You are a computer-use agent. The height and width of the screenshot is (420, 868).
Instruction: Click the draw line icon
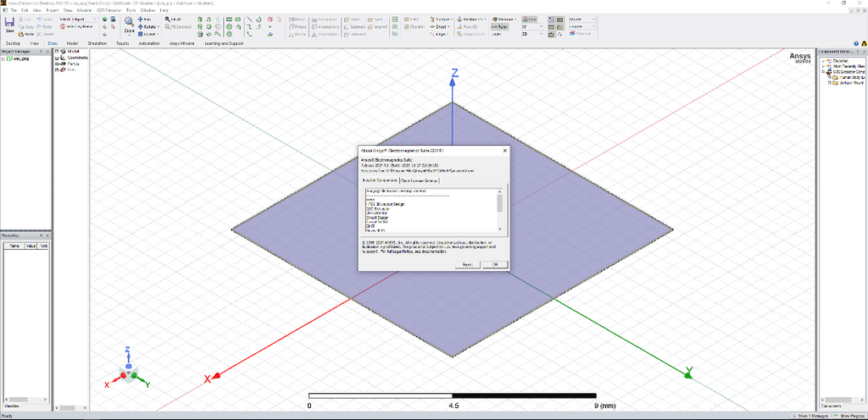pyautogui.click(x=249, y=19)
